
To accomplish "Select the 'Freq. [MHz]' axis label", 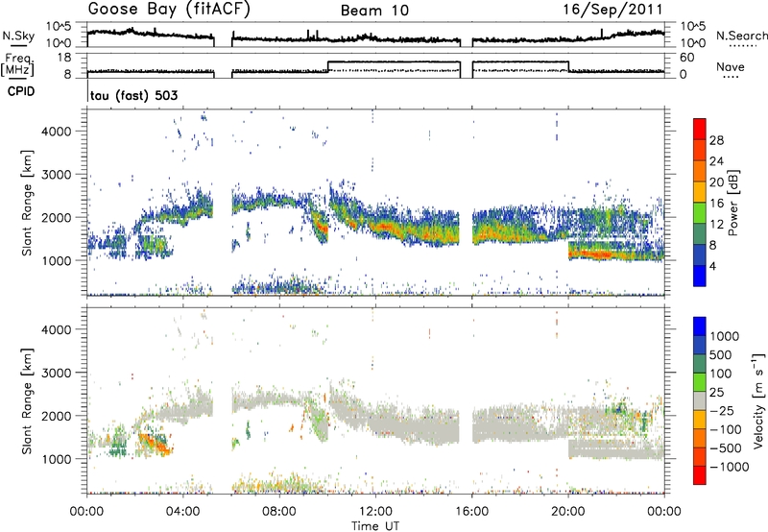I will point(18,65).
